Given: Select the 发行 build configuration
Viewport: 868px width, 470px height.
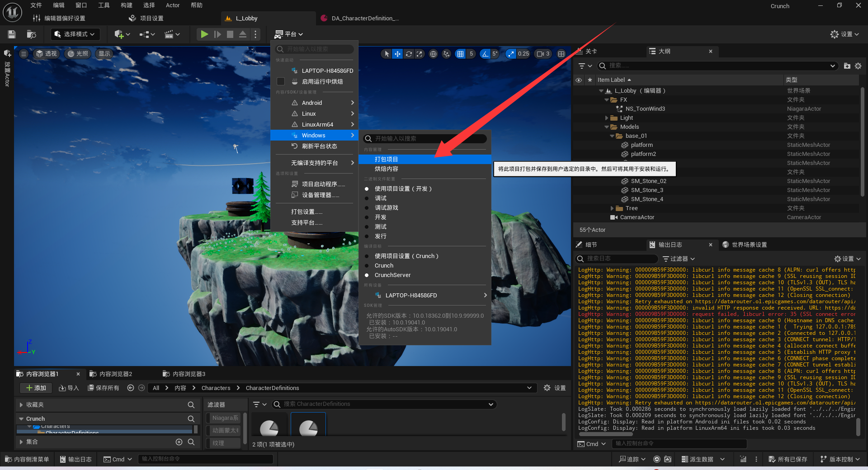Looking at the screenshot, I should 380,236.
